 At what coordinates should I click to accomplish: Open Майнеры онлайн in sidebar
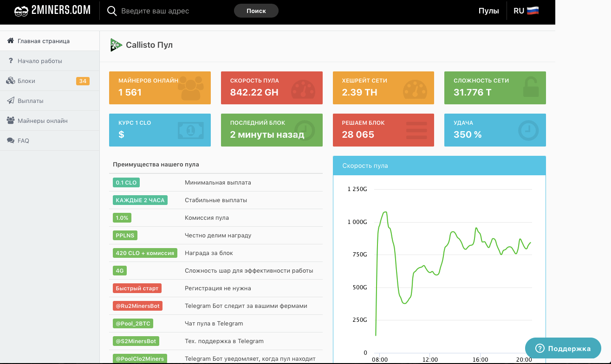(x=50, y=121)
